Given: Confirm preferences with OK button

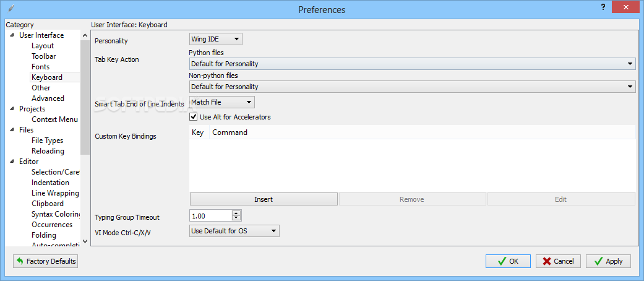Looking at the screenshot, I should coord(508,261).
